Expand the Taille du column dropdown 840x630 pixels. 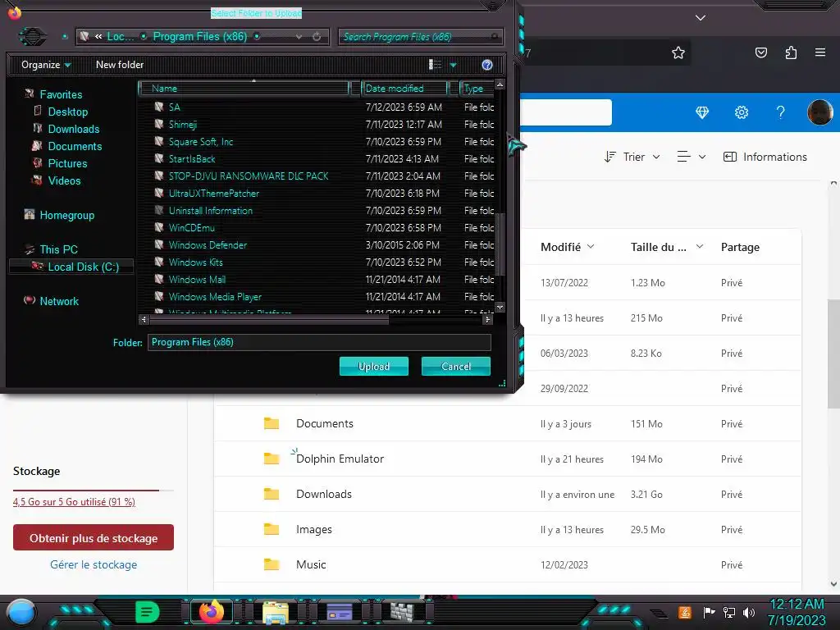pyautogui.click(x=700, y=246)
